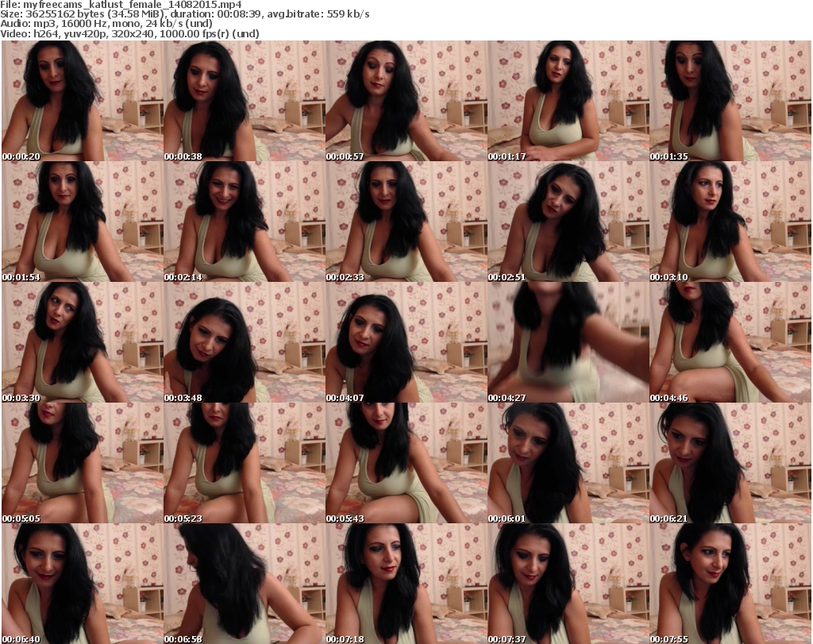Screen dimensions: 813x644
Task: Pick the preview frame at 00:03:30
Action: click(x=83, y=343)
